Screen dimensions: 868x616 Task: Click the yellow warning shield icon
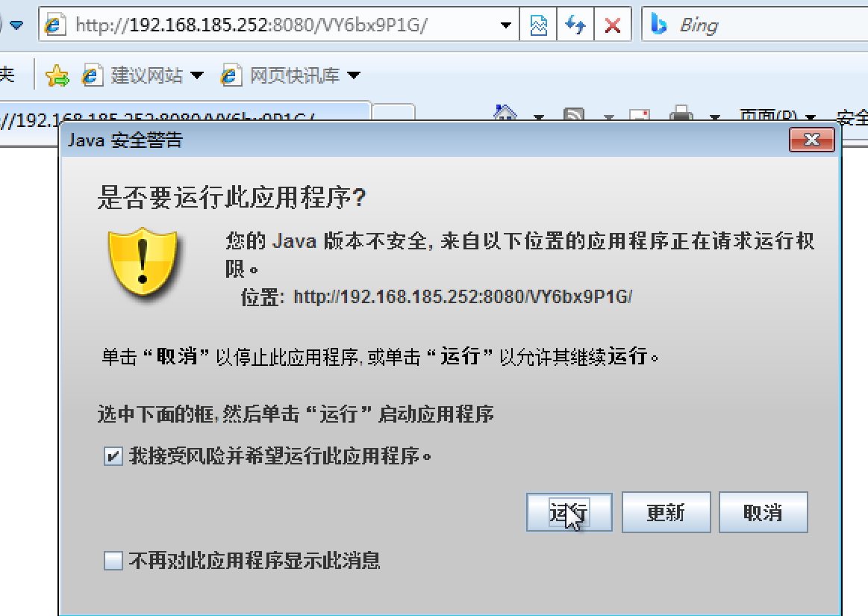pyautogui.click(x=143, y=263)
